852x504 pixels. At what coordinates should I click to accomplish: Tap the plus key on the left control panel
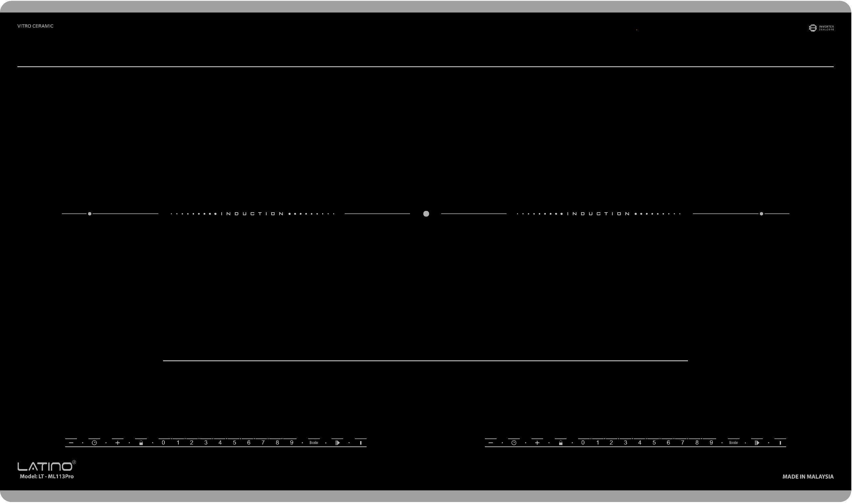[x=117, y=443]
